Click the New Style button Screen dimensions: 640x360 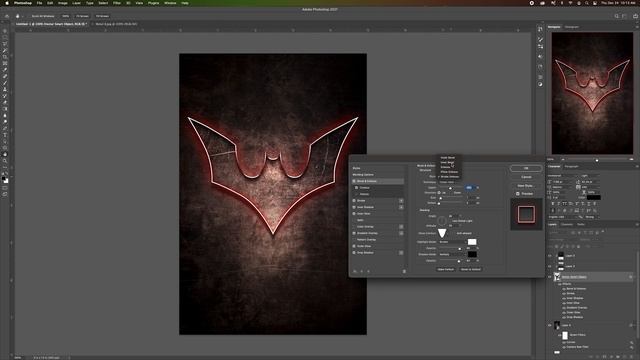point(525,186)
